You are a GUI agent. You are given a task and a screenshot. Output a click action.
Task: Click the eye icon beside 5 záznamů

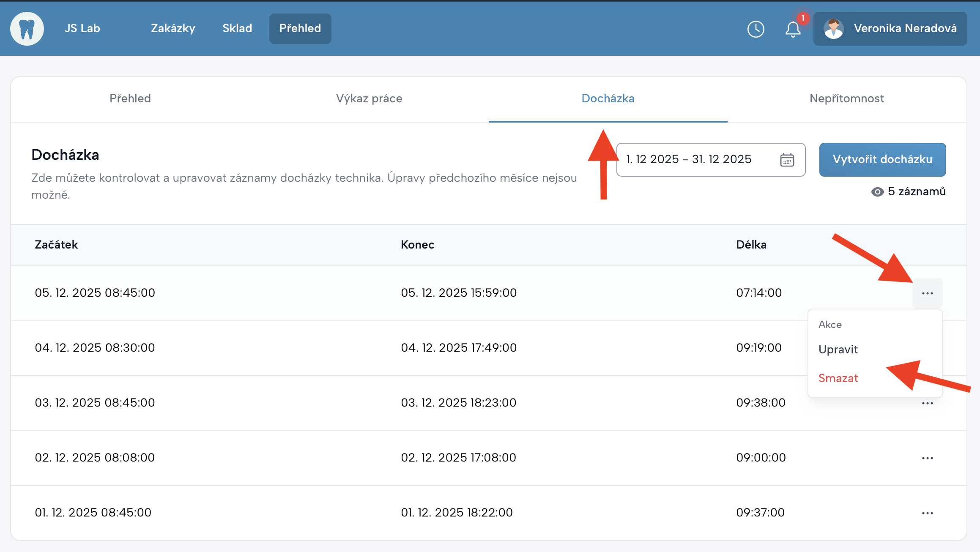(877, 192)
